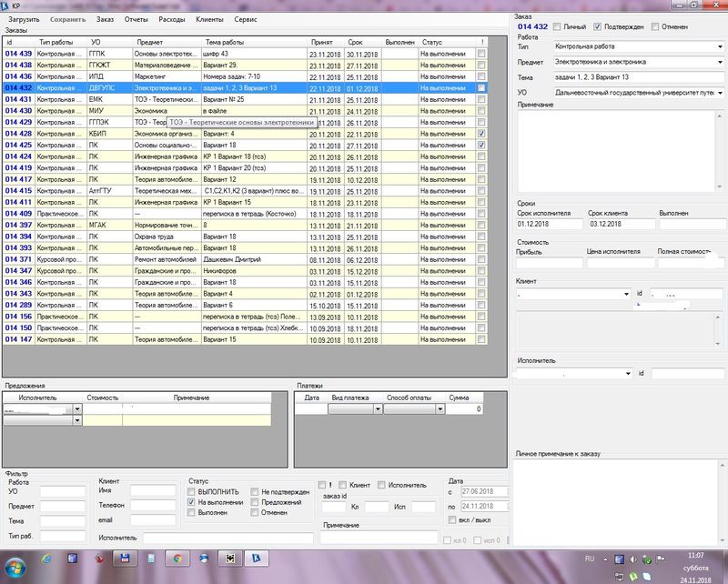Open Google Chrome from the taskbar
The image size is (728, 584).
(x=178, y=558)
